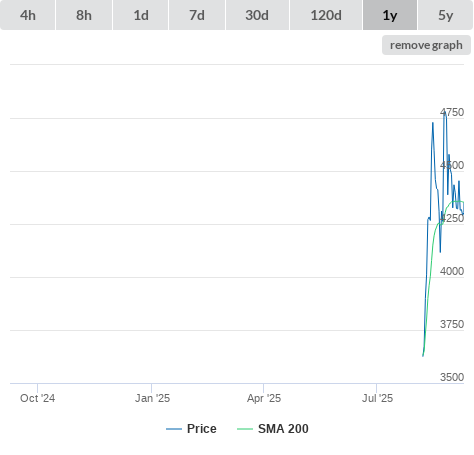Click the 4000 y-axis value label
This screenshot has height=455, width=474.
click(x=452, y=271)
